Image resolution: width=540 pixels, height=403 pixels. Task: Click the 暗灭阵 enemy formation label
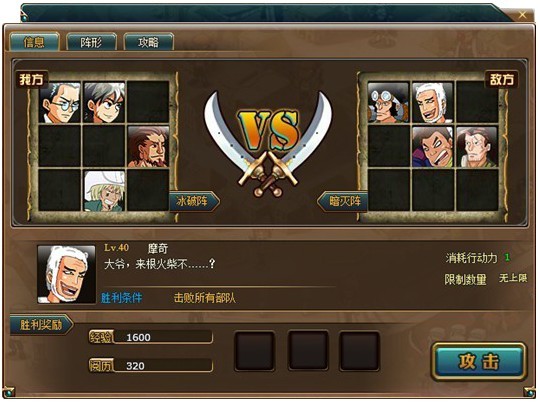[x=342, y=201]
